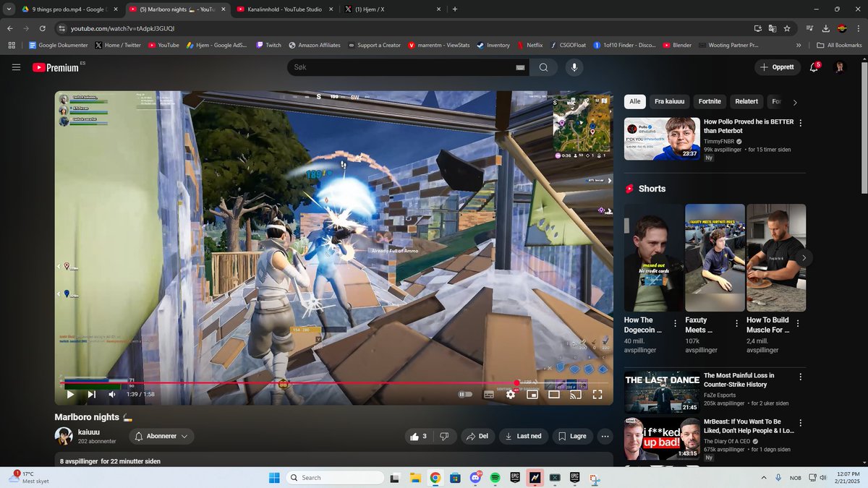
Task: Open the MrBeast video title link
Action: (x=749, y=426)
